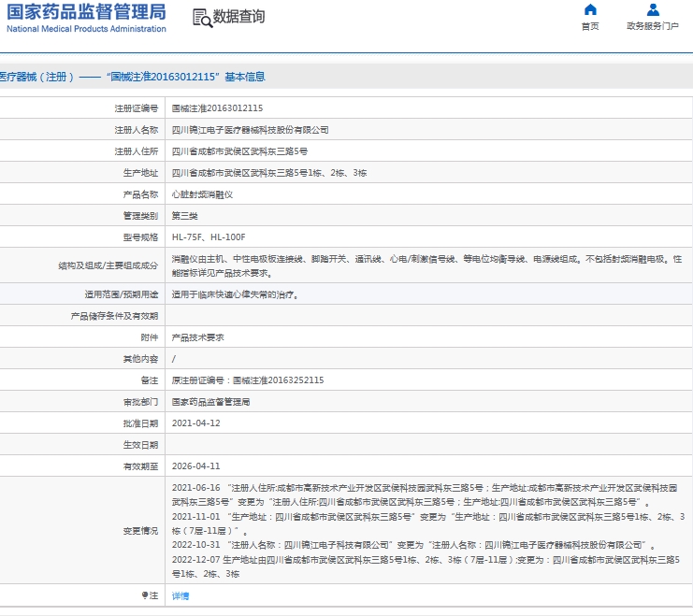Click the 产品储存条件及有效期 label
The height and width of the screenshot is (616, 693).
tap(114, 316)
